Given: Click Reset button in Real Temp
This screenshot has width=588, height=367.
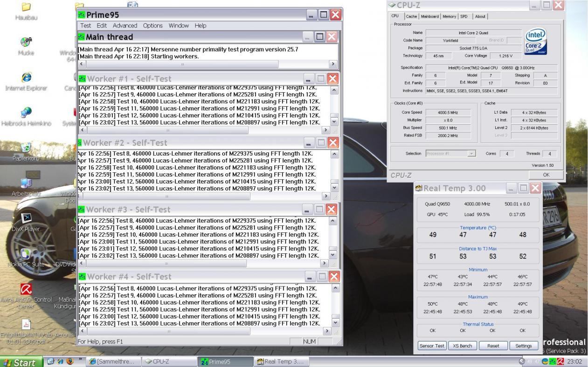Looking at the screenshot, I should click(x=493, y=346).
